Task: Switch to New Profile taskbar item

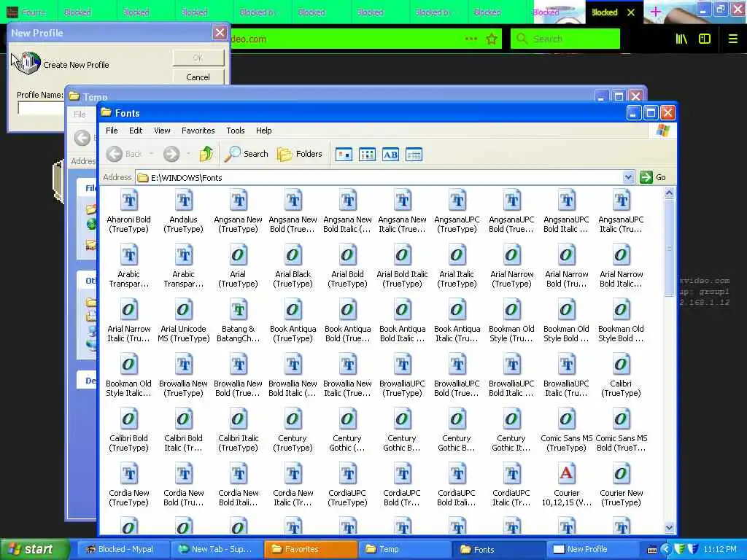Action: 592,550
